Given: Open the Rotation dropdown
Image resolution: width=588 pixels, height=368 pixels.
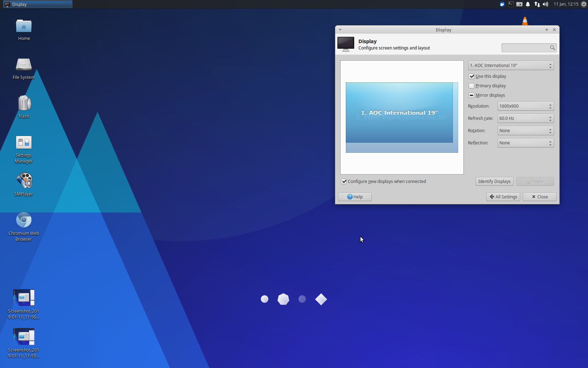Looking at the screenshot, I should [x=526, y=131].
